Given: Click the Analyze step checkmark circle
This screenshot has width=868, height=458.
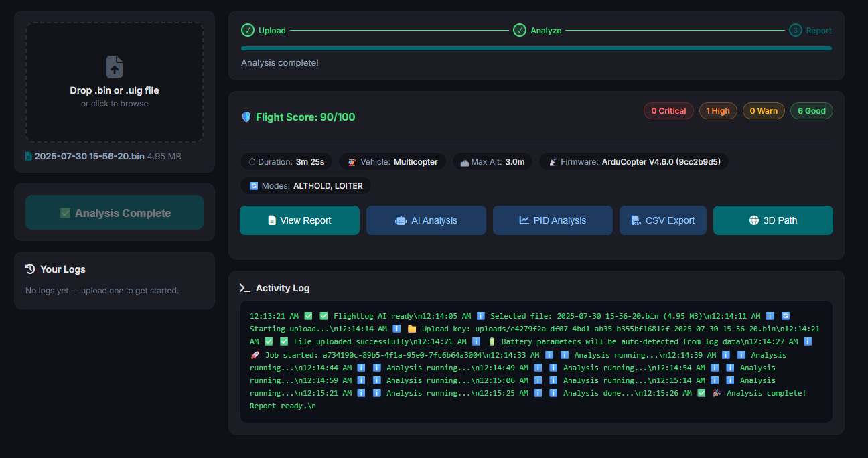Looking at the screenshot, I should click(x=520, y=30).
